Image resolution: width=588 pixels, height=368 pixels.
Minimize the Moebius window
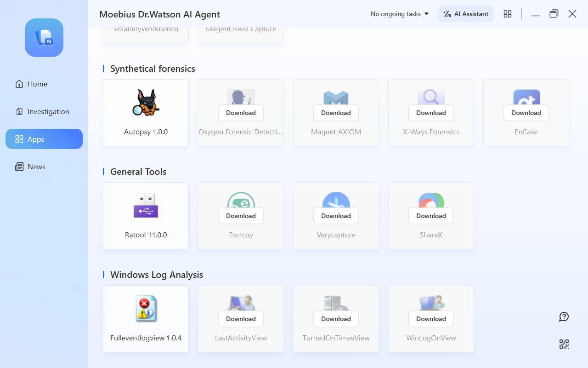tap(535, 14)
